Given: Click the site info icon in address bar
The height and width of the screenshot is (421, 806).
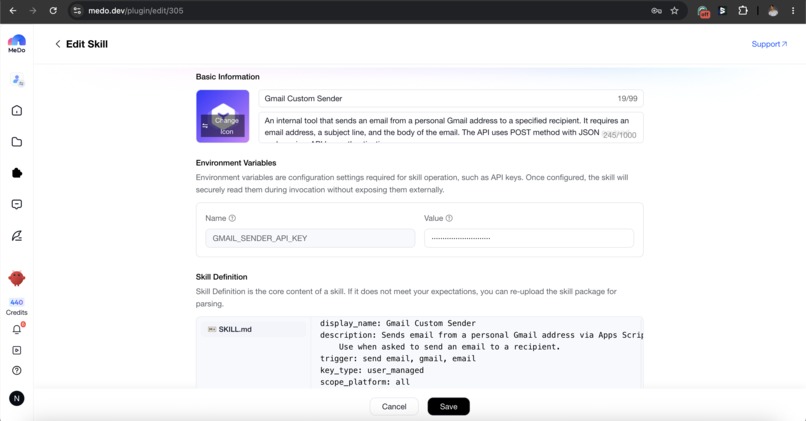Looking at the screenshot, I should (77, 10).
